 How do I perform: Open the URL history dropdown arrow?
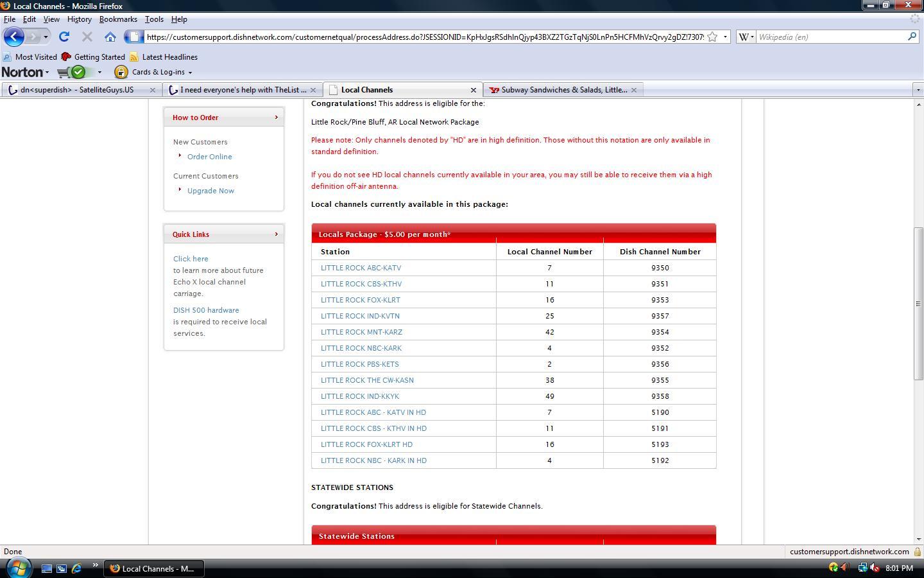[x=725, y=37]
